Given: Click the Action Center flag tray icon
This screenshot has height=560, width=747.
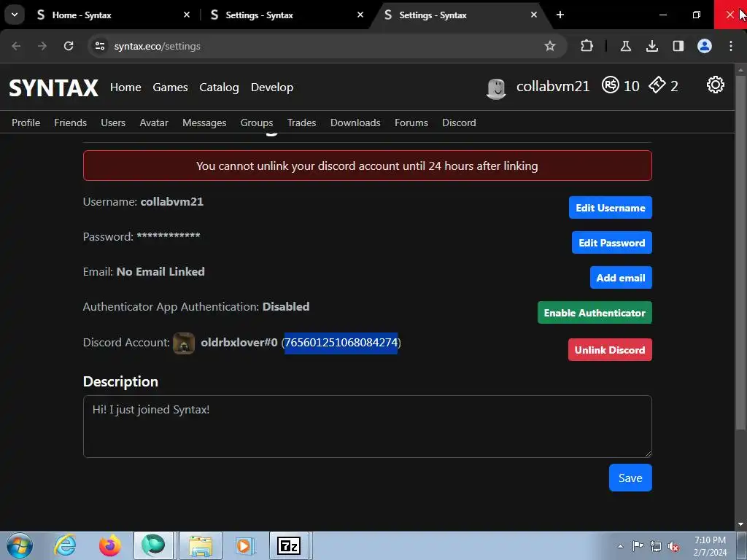Looking at the screenshot, I should click(638, 545).
